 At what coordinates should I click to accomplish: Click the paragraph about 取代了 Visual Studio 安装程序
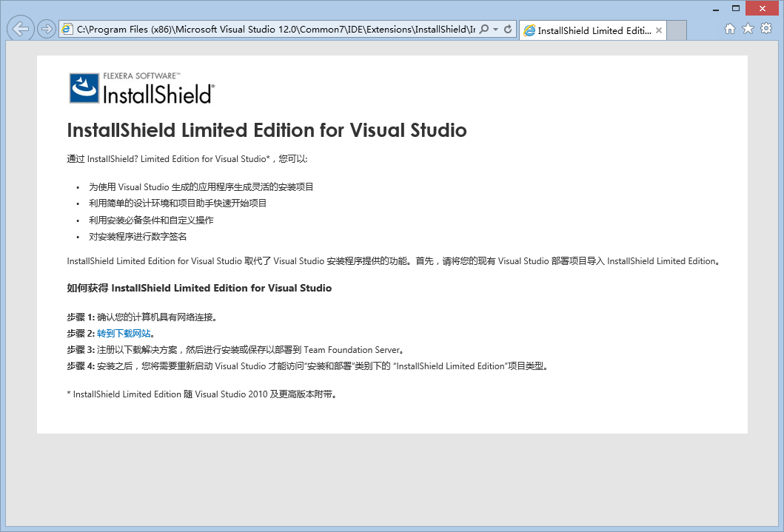click(x=394, y=260)
